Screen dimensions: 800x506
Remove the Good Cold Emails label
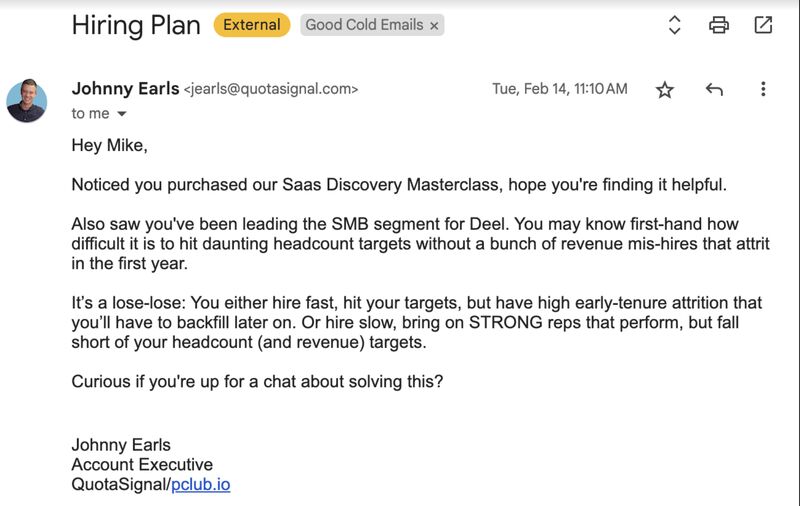click(434, 26)
